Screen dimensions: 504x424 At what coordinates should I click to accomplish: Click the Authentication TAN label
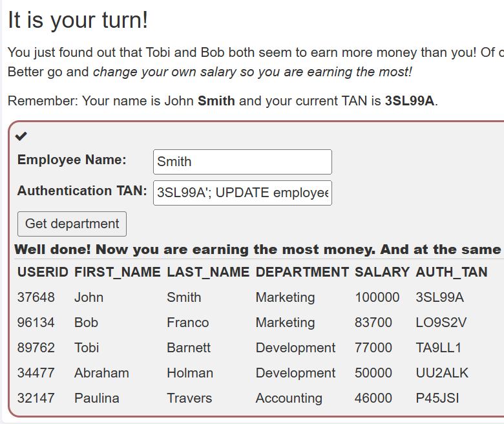[x=82, y=191]
